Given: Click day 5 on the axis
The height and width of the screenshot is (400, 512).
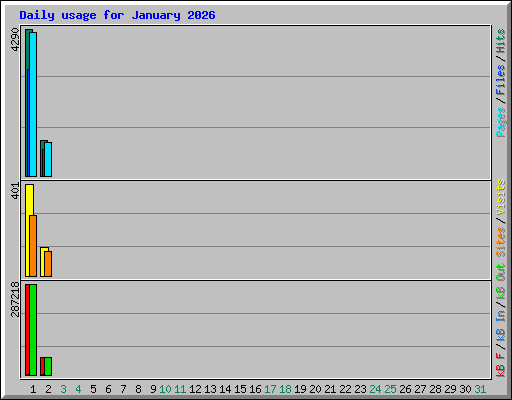Looking at the screenshot, I should pyautogui.click(x=93, y=389).
